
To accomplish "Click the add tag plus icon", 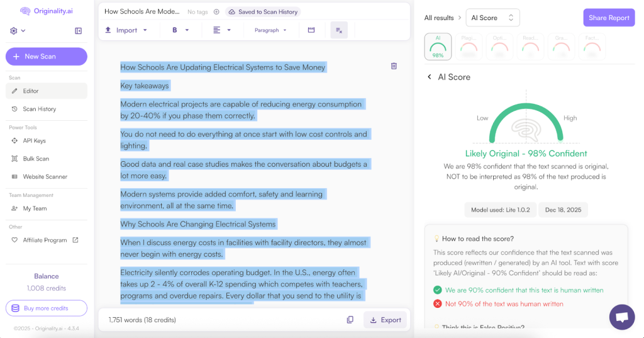I will (x=216, y=12).
